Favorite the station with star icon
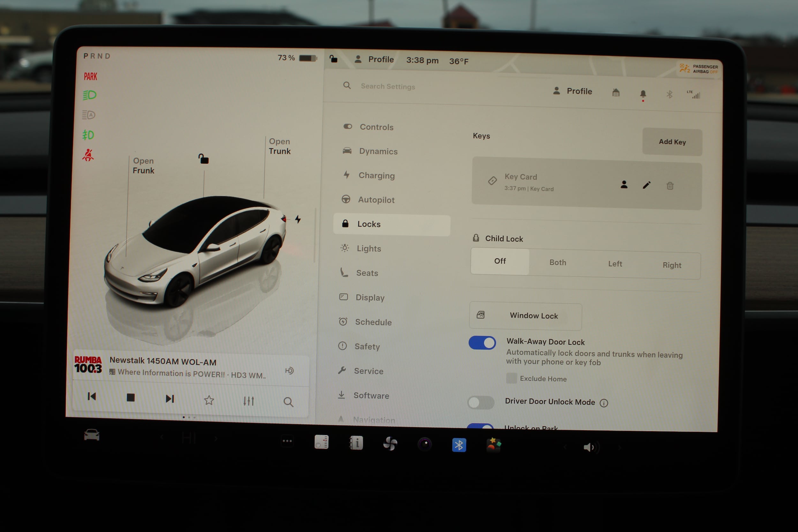Screen dimensions: 798x532 209,401
